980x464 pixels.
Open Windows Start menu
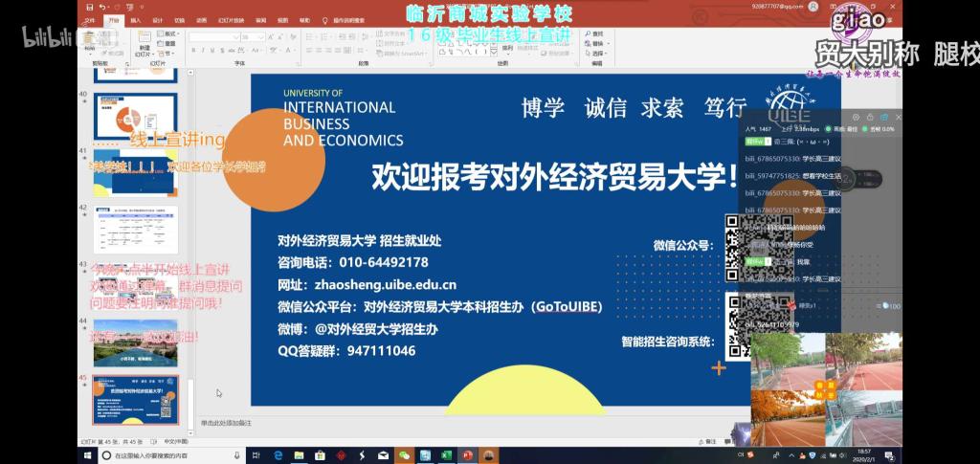(87, 455)
